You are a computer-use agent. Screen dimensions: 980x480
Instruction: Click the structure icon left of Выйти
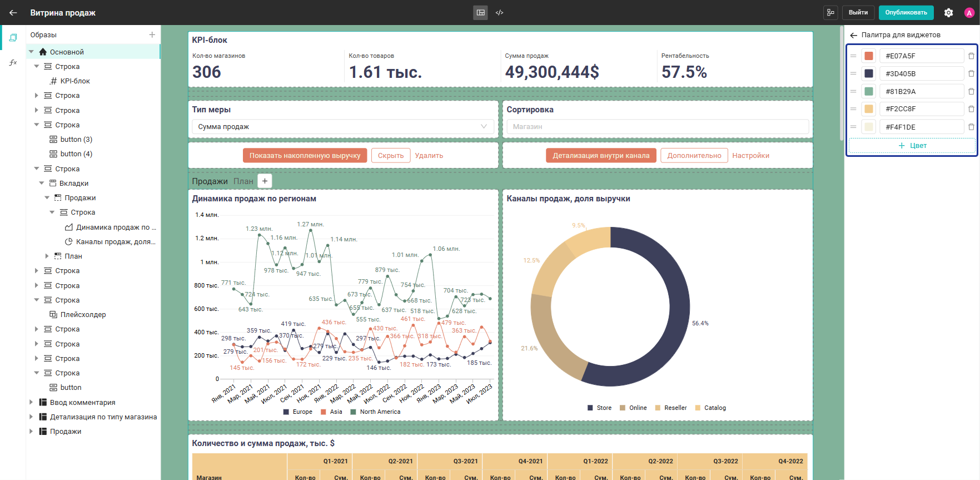click(x=830, y=12)
